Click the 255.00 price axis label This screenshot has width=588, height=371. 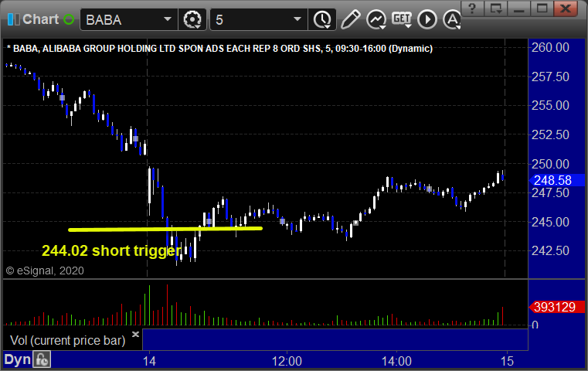click(550, 105)
